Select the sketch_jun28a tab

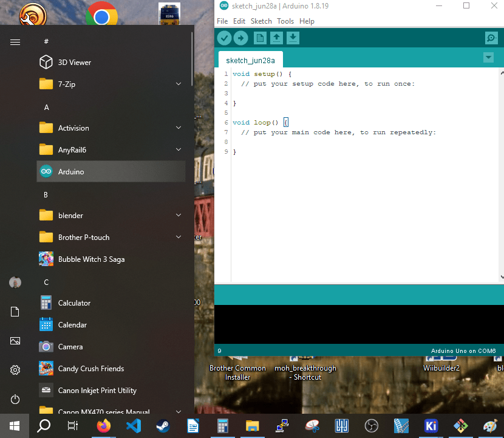click(x=250, y=60)
